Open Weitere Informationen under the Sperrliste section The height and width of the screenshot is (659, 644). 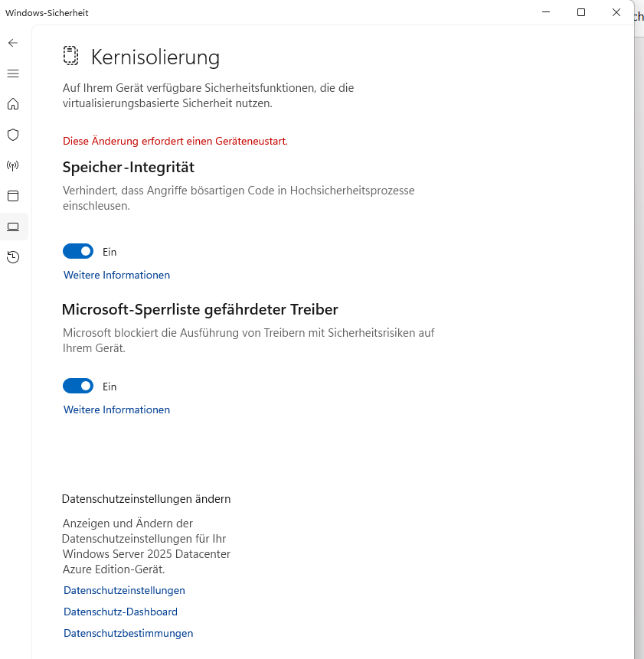pos(116,409)
